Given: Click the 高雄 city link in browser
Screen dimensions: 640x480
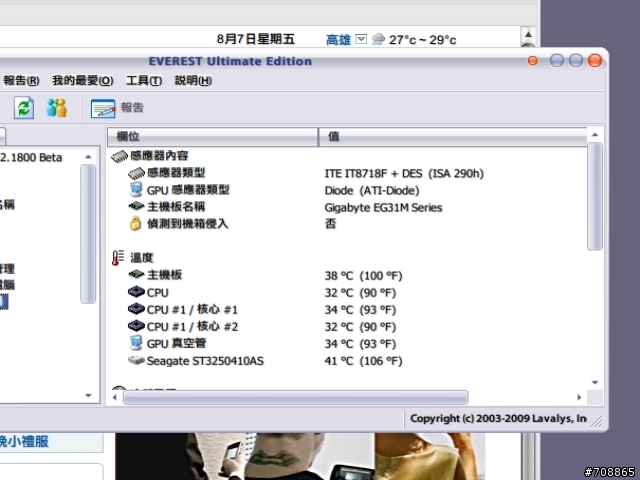Looking at the screenshot, I should click(x=338, y=40).
